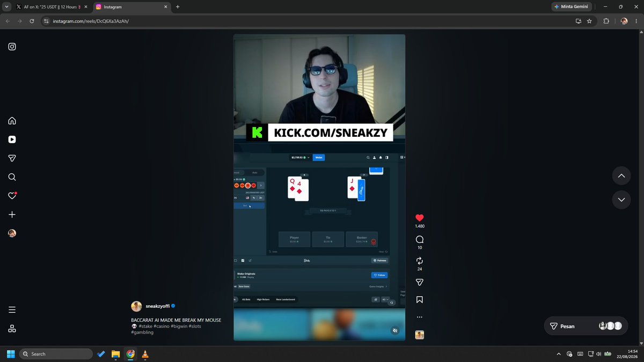Open a new browser tab
The width and height of the screenshot is (644, 362).
click(178, 7)
